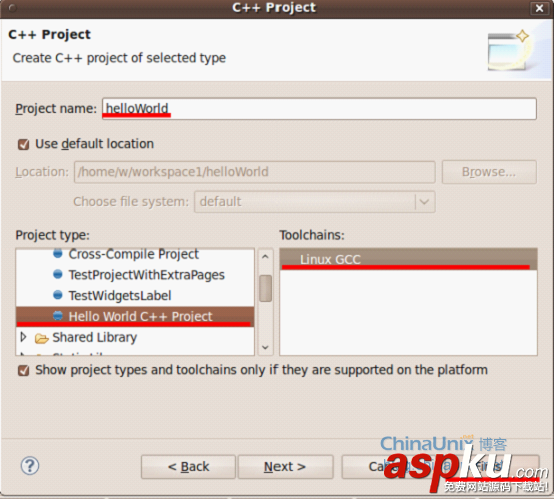
Task: Toggle Show project types only if supported checkbox
Action: point(24,370)
